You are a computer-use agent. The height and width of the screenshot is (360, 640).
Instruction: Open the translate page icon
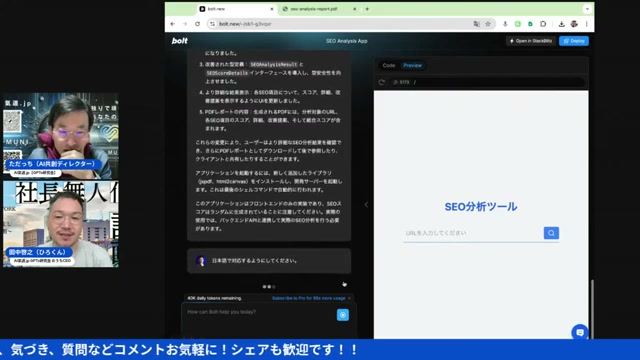[x=476, y=24]
